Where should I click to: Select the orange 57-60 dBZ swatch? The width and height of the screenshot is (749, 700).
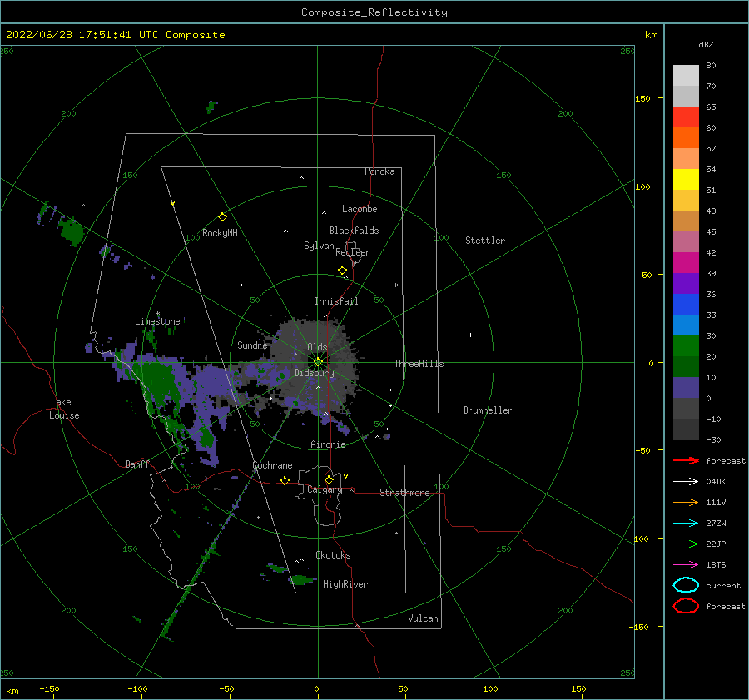click(686, 138)
